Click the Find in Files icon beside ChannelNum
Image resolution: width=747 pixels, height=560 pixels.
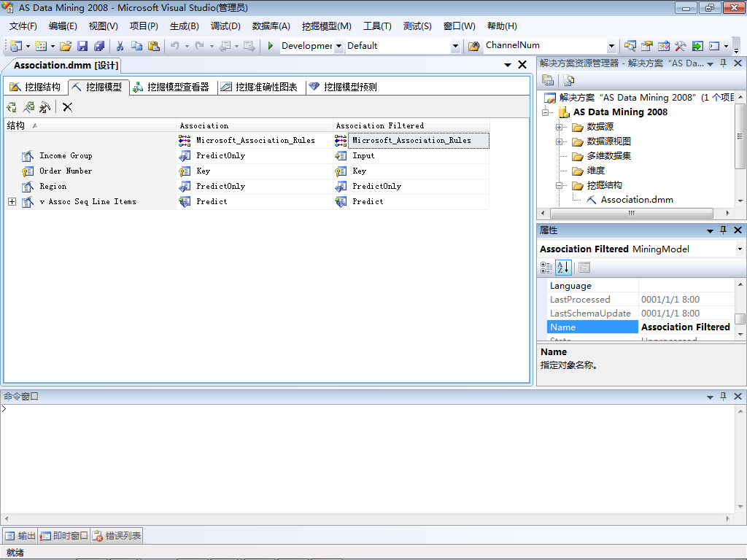coord(473,46)
